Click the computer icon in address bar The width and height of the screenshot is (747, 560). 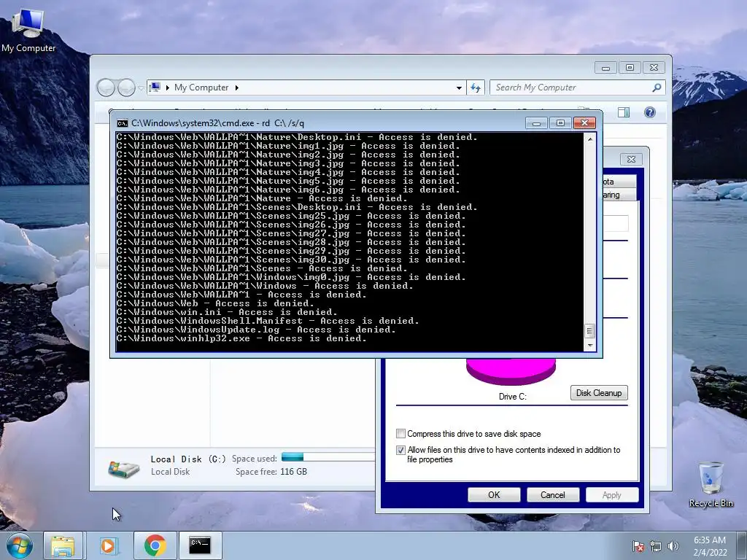(155, 87)
